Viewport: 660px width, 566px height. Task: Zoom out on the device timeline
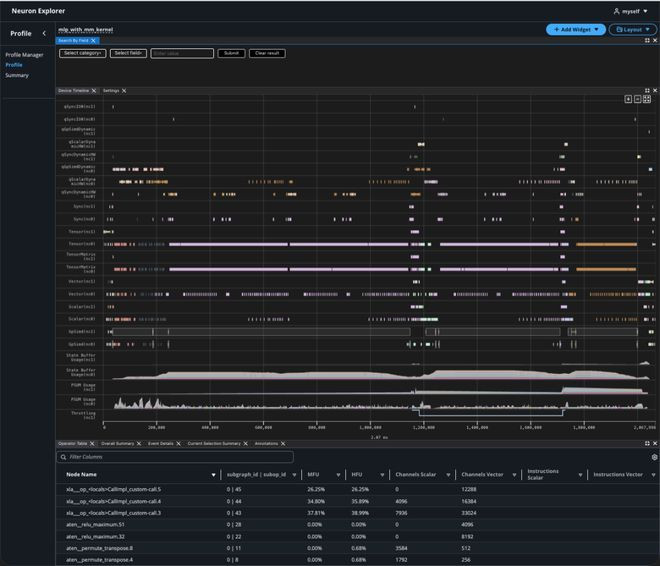[638, 99]
